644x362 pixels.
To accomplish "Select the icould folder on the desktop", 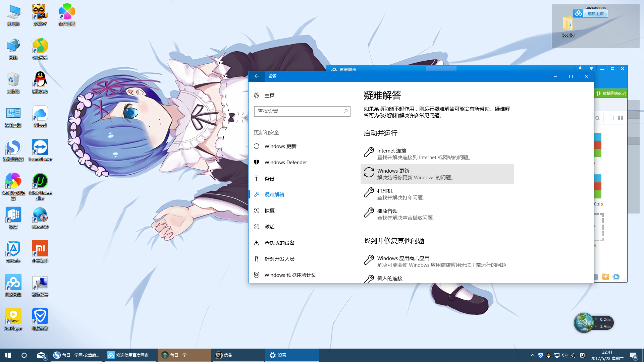I will tap(568, 26).
